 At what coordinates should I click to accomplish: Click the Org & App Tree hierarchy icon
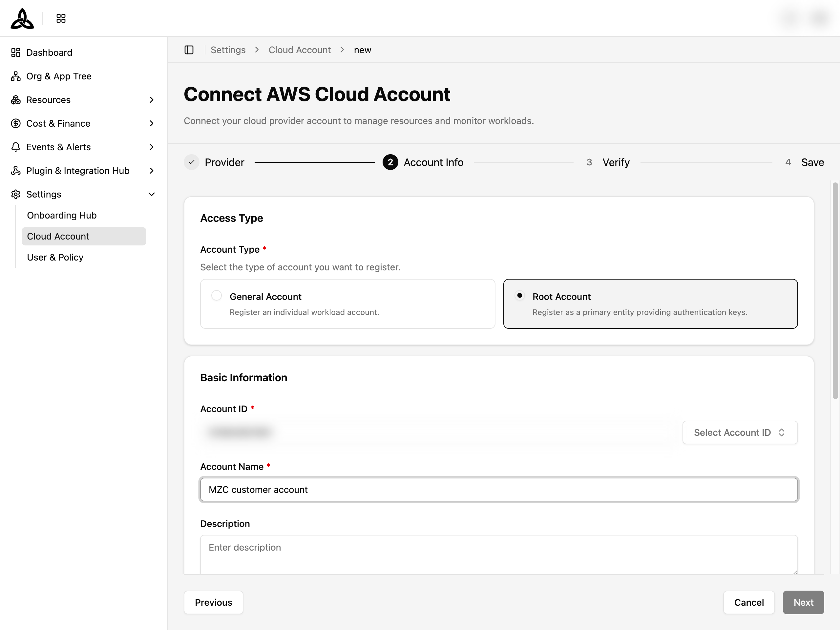point(15,76)
